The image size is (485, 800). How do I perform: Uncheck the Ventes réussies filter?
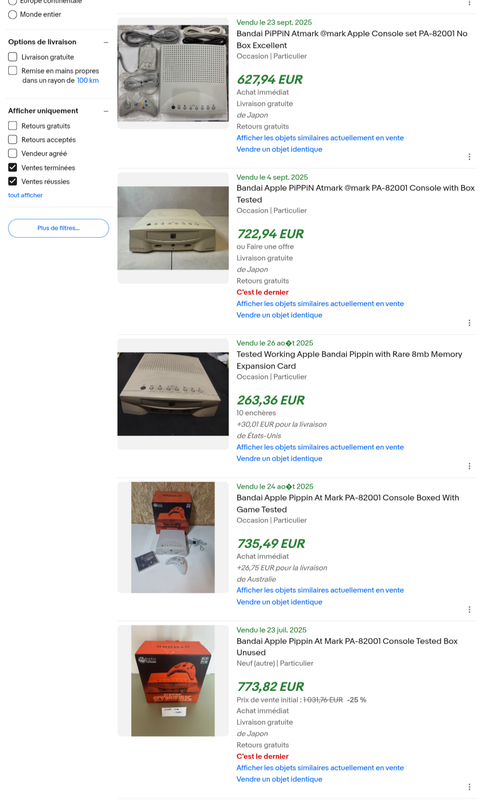[13, 181]
